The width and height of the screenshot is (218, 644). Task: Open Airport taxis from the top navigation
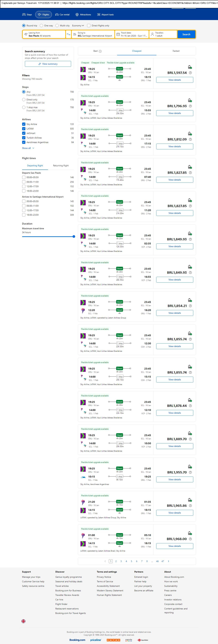tap(105, 15)
